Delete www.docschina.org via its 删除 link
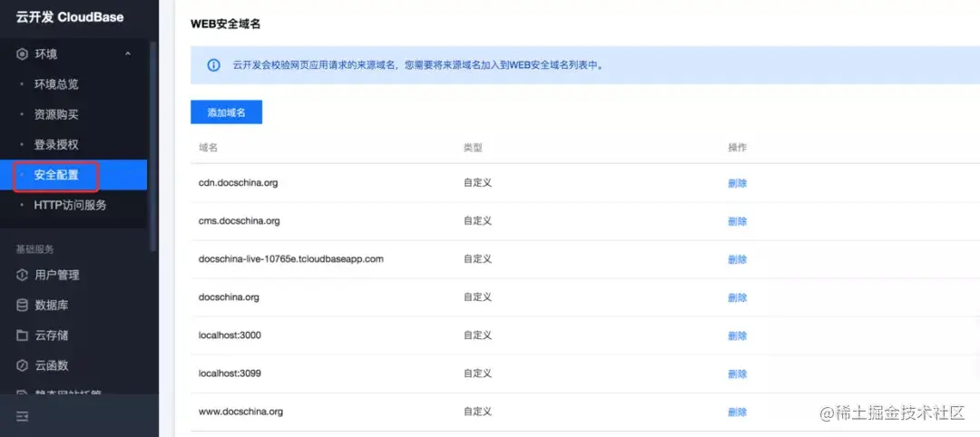Screen dimensions: 980x437 [x=738, y=412]
